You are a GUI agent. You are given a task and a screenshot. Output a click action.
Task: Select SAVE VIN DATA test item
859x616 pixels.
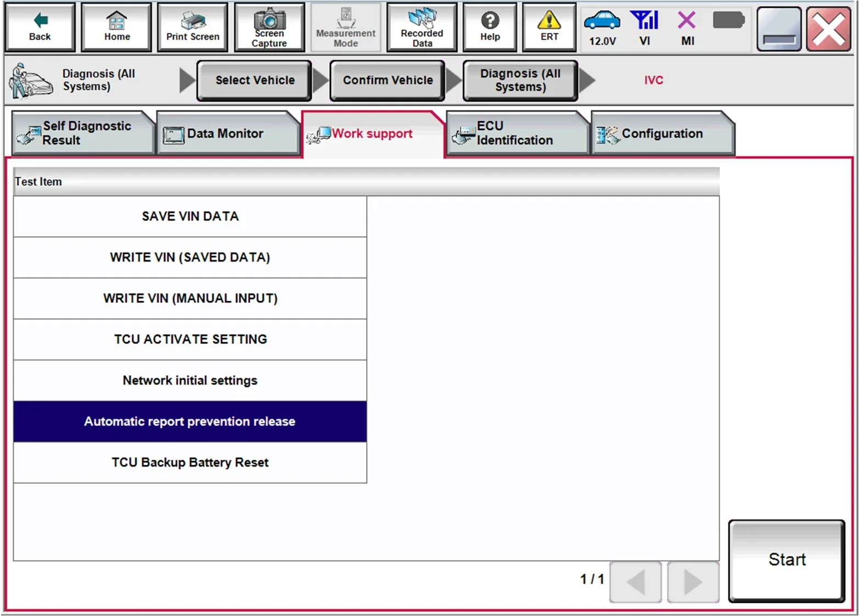190,217
